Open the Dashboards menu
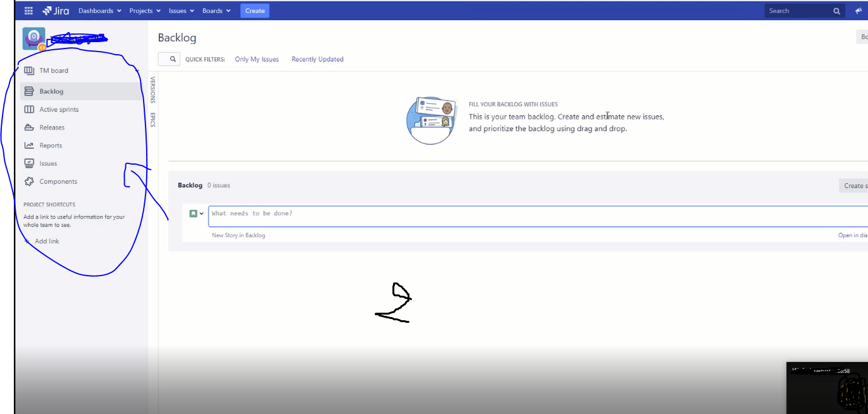This screenshot has width=868, height=414. 100,11
